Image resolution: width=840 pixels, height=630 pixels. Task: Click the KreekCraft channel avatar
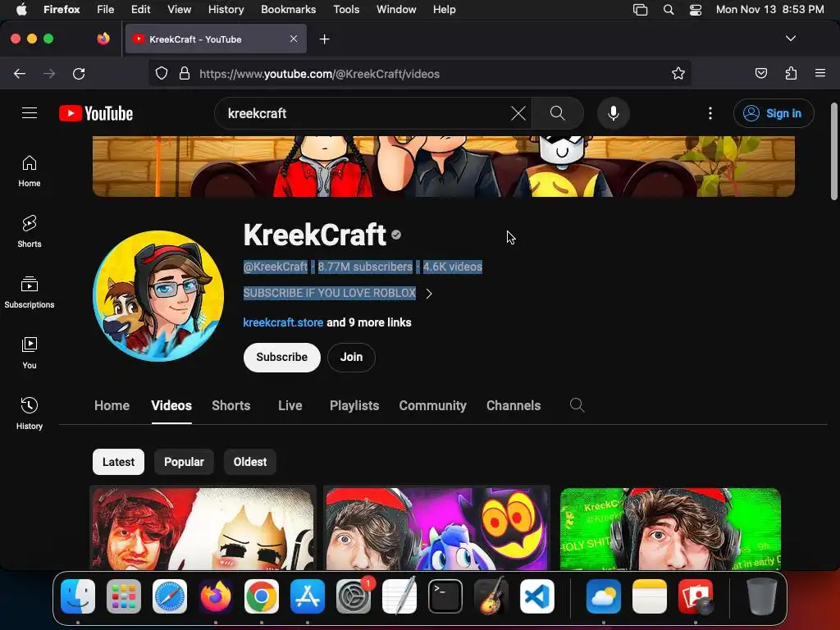(158, 295)
